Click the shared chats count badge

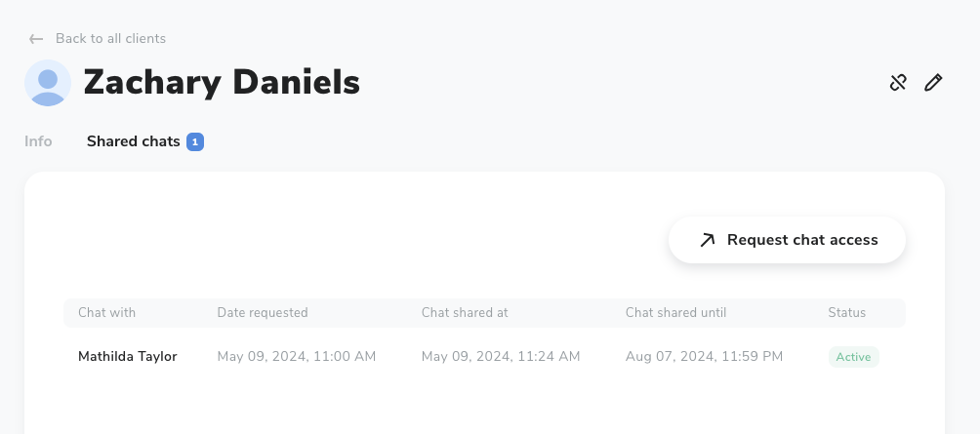[195, 141]
